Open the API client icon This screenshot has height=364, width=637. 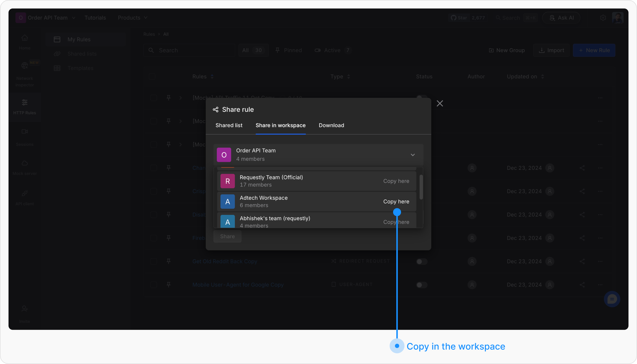point(24,193)
